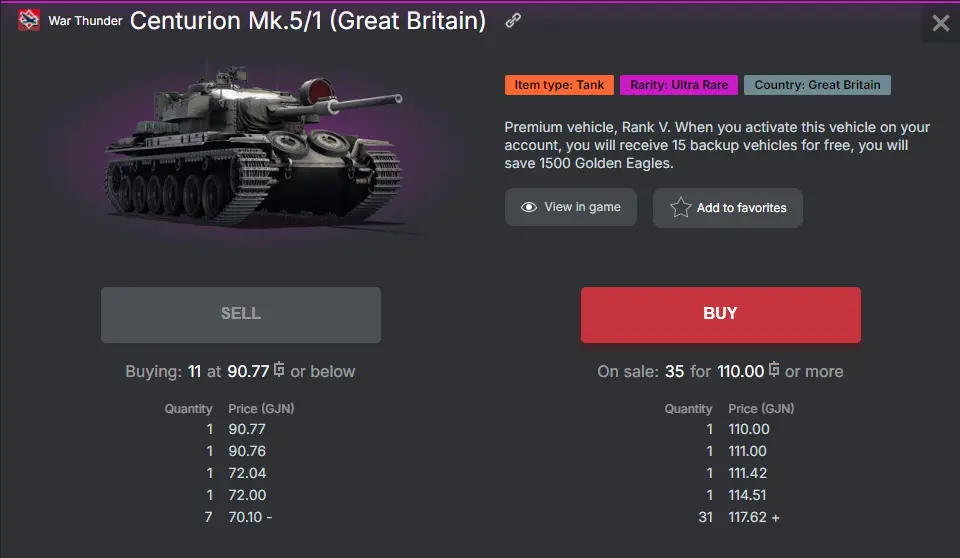Click the star icon to favorite item
The width and height of the screenshot is (960, 558).
pyautogui.click(x=681, y=207)
